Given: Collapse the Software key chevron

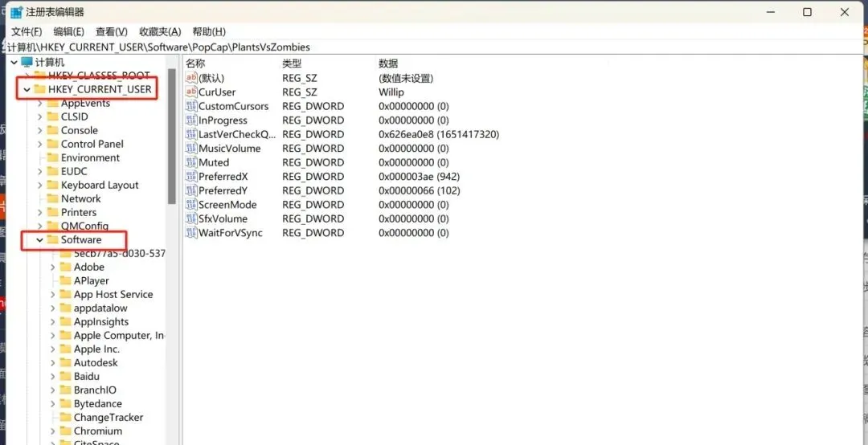Looking at the screenshot, I should (x=40, y=239).
